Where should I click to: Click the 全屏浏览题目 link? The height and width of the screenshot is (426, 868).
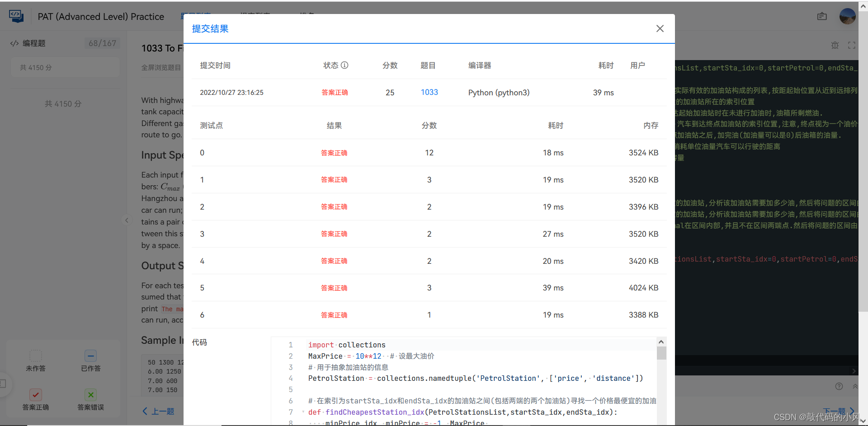[161, 67]
